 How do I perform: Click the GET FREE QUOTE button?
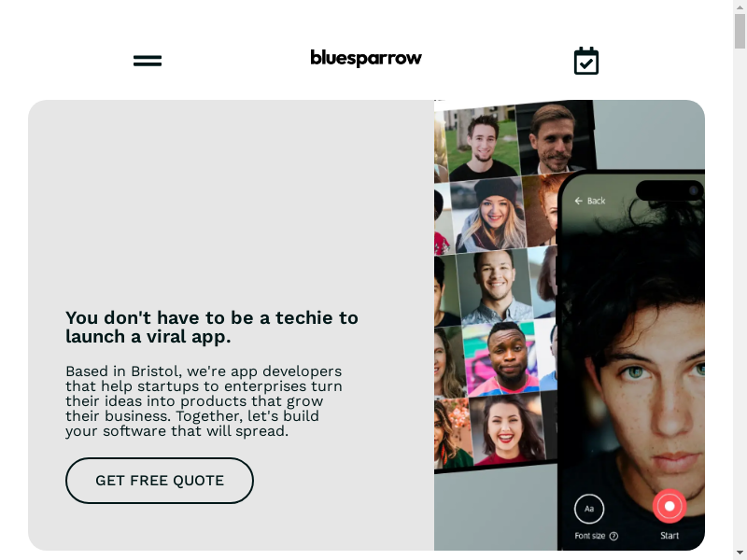160,481
